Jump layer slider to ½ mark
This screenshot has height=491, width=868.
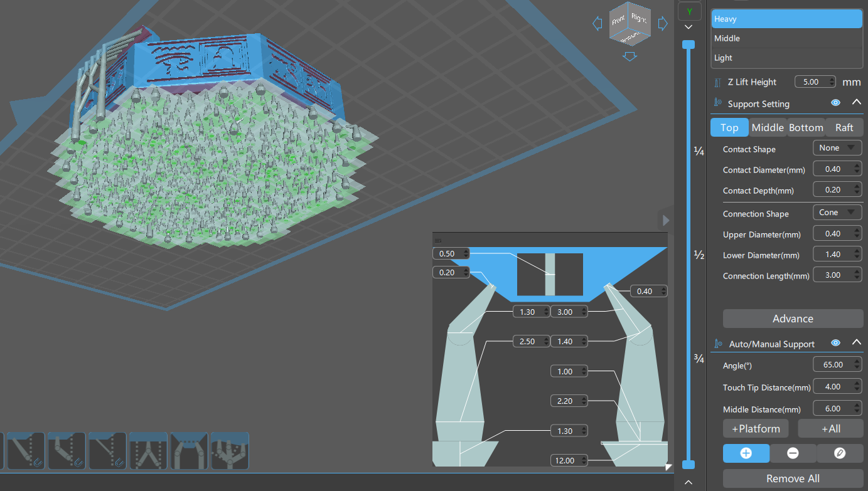698,255
